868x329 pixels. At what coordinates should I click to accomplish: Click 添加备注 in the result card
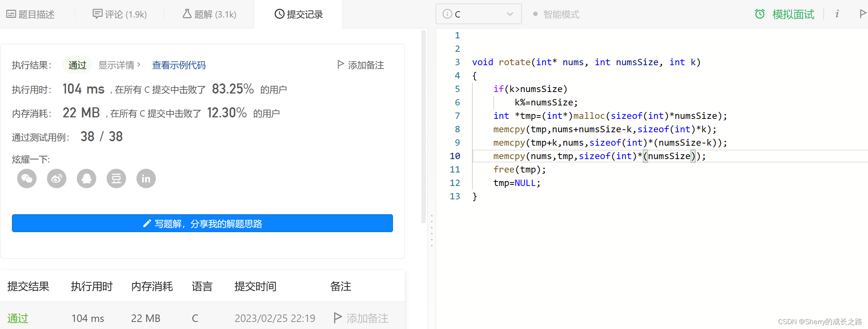coord(361,65)
